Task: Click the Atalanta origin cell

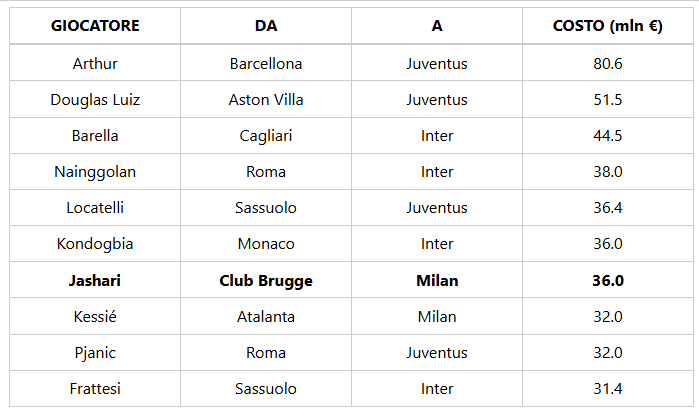Action: tap(266, 317)
